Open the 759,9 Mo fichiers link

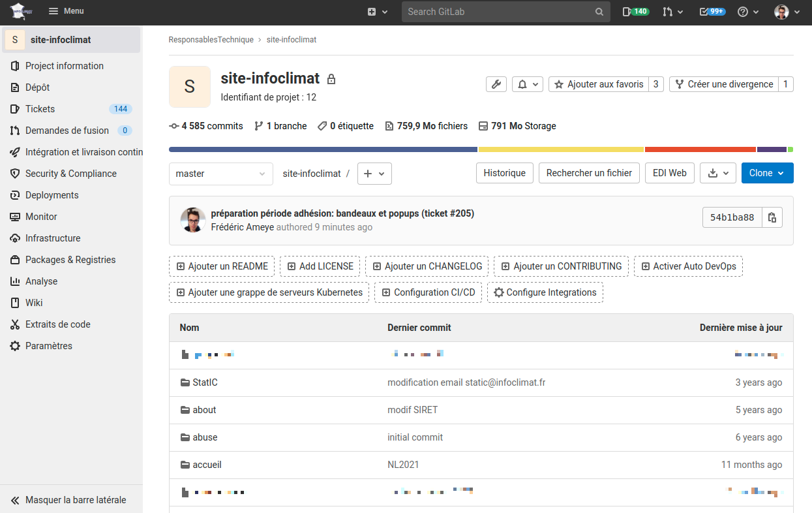(x=427, y=126)
